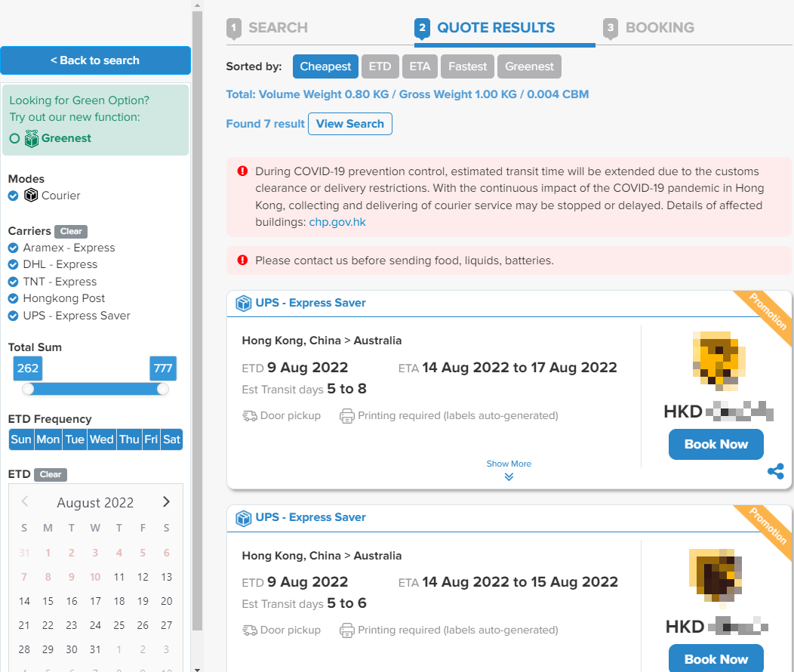The image size is (794, 672).
Task: Sort results by ETD
Action: pyautogui.click(x=380, y=66)
